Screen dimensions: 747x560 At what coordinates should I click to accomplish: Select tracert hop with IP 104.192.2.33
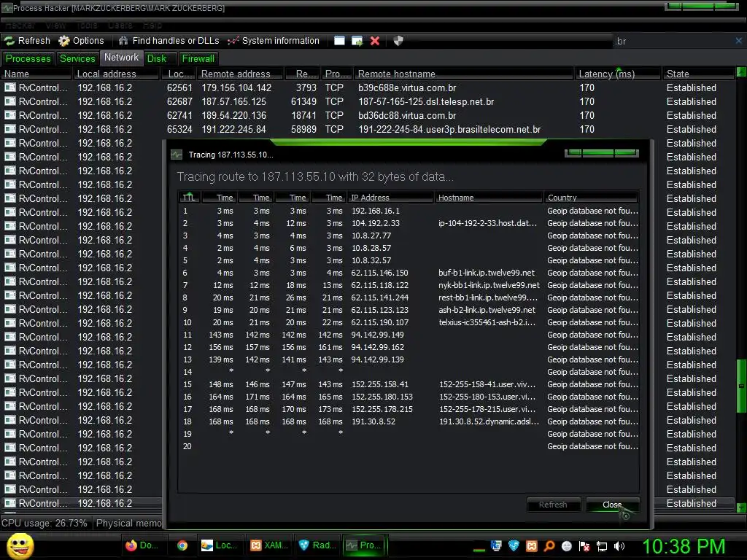click(409, 223)
